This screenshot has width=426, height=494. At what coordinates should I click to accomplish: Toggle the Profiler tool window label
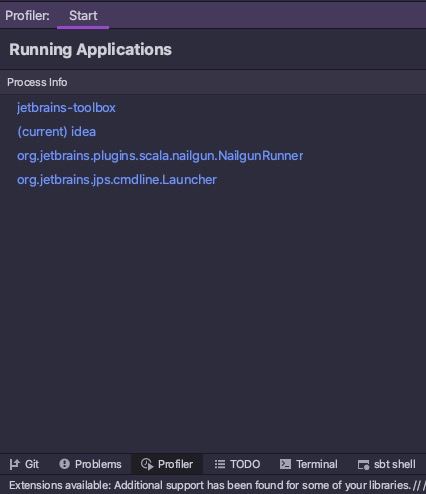tap(175, 464)
